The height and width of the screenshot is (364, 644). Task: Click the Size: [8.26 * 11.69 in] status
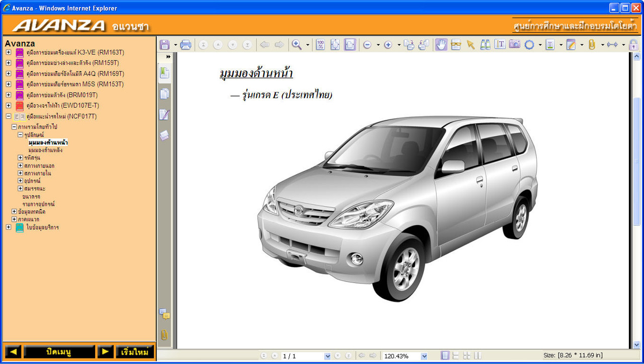click(x=573, y=355)
